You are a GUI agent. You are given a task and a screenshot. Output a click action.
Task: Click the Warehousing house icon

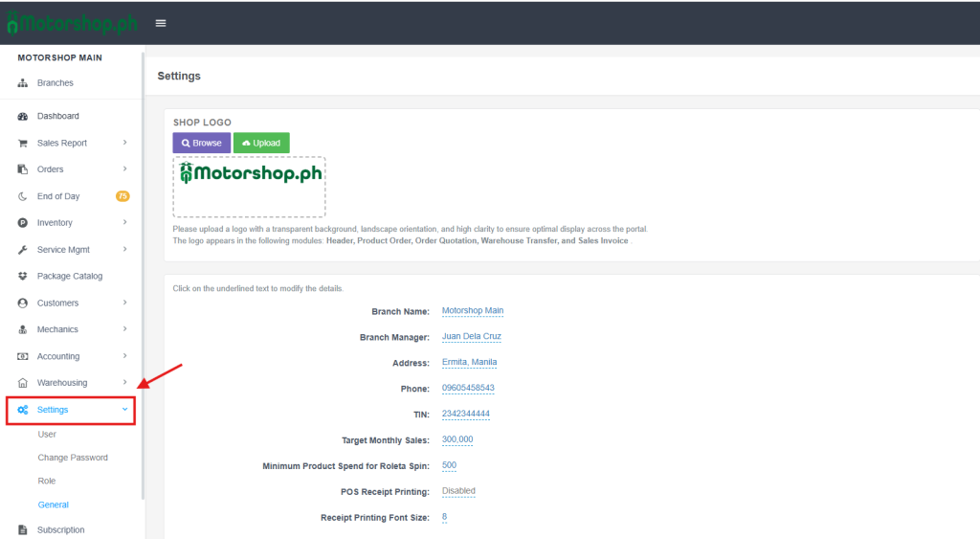click(x=23, y=383)
